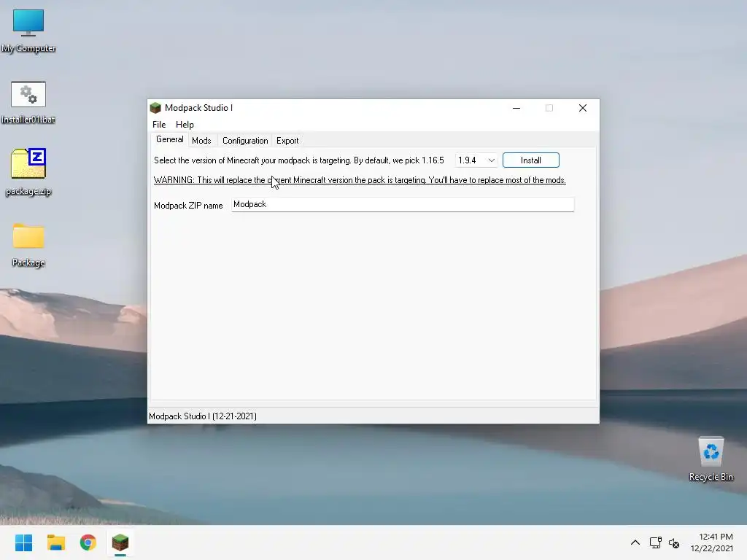The width and height of the screenshot is (747, 560).
Task: Switch to the Configuration tab
Action: coord(245,141)
